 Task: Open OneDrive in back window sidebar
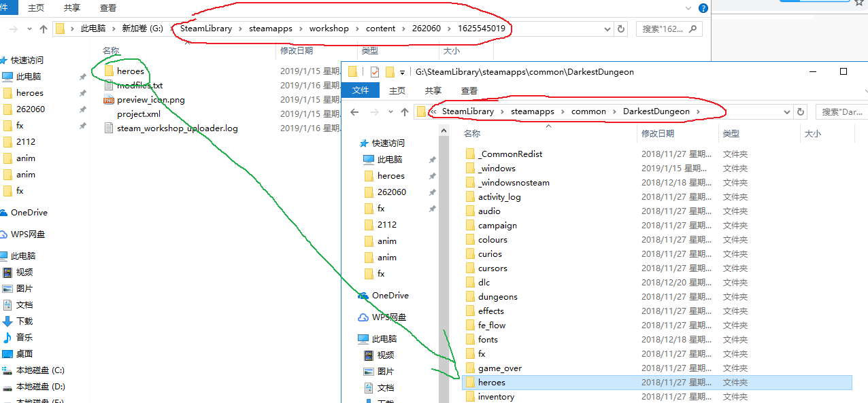pyautogui.click(x=29, y=213)
